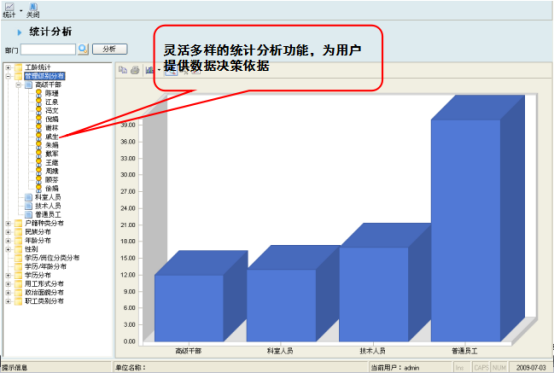Select the highlighted 管理级别分布 tree item
The image size is (554, 373).
pyautogui.click(x=45, y=76)
